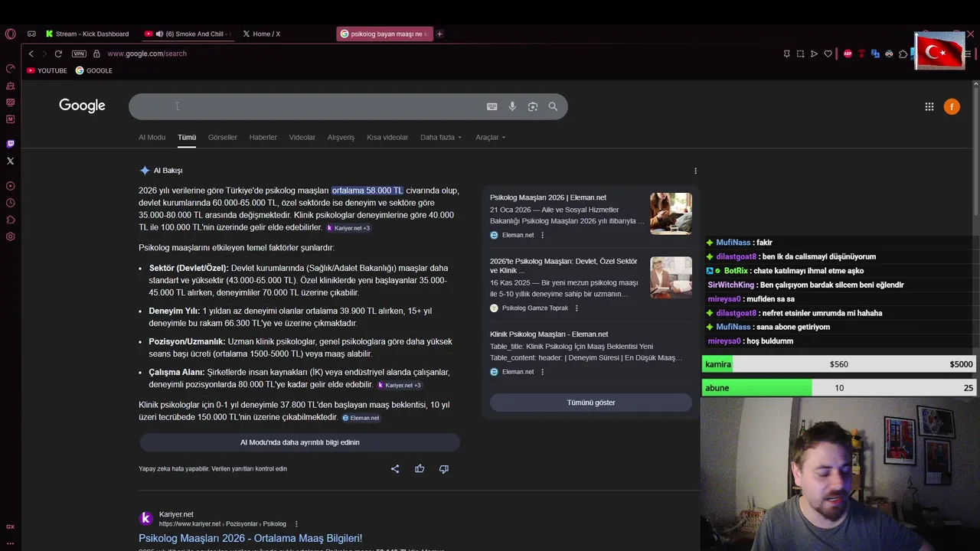The height and width of the screenshot is (551, 980).
Task: Go back with the back arrow
Action: point(31,54)
